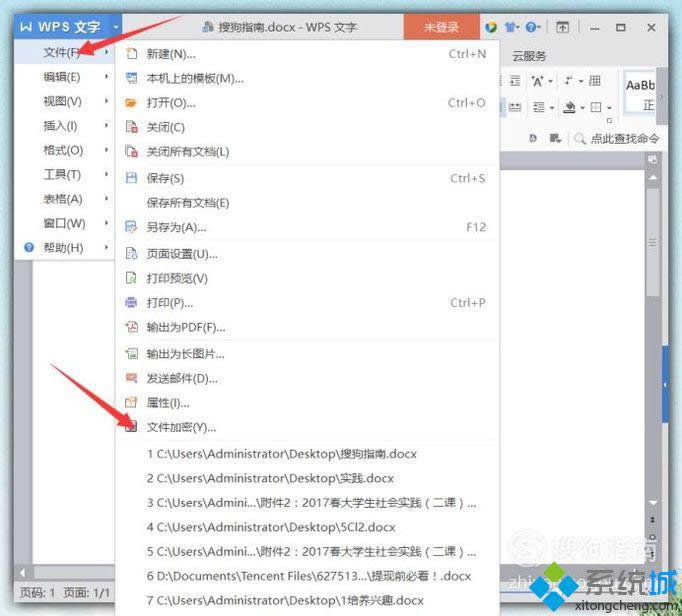Click the show paragraph marks icon

point(568,81)
